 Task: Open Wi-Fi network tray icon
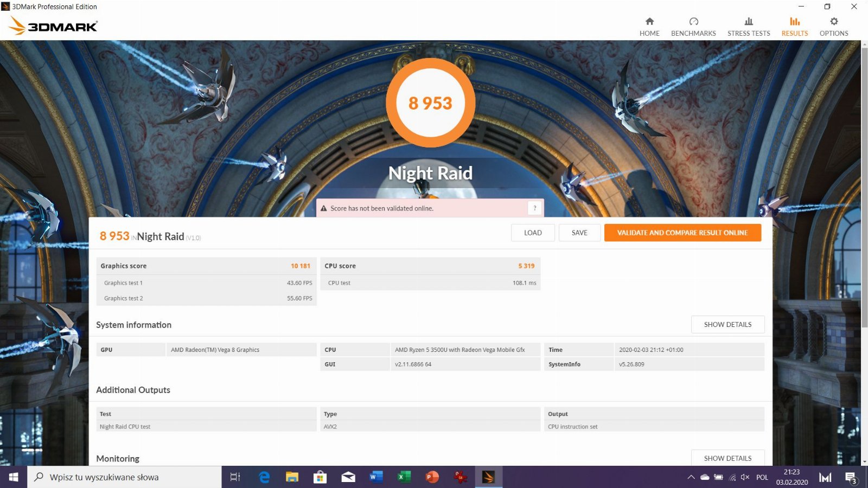(732, 478)
